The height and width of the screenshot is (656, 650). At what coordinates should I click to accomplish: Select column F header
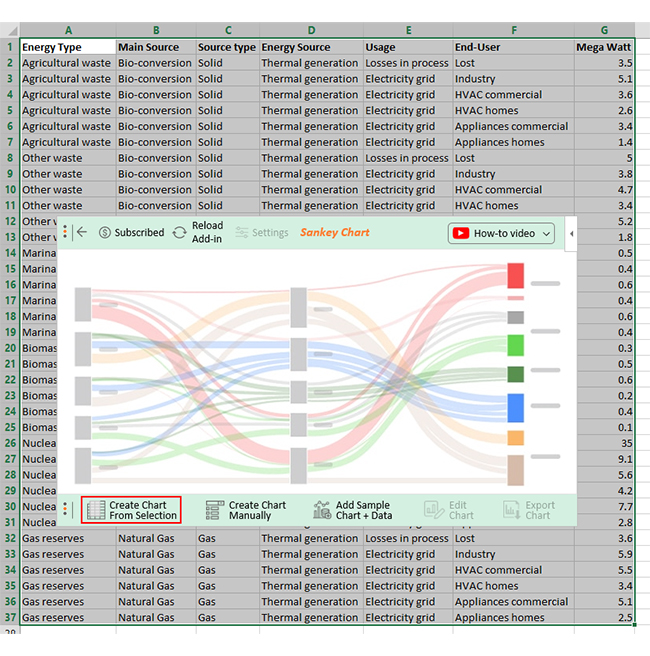514,30
